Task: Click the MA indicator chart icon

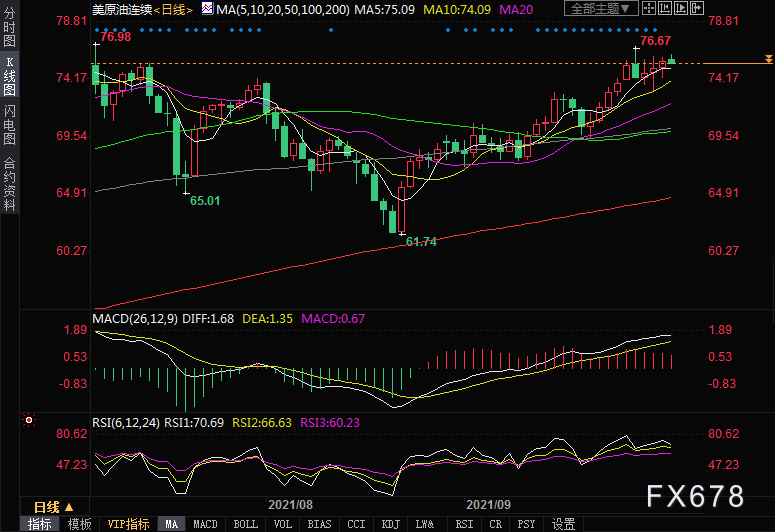Action: (x=208, y=8)
